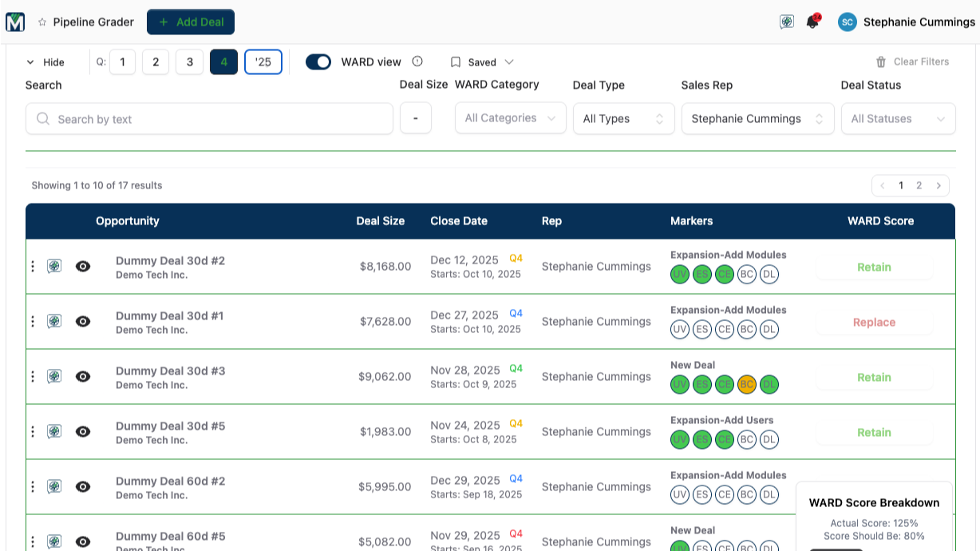
Task: Click the WARD view info icon
Action: click(417, 61)
